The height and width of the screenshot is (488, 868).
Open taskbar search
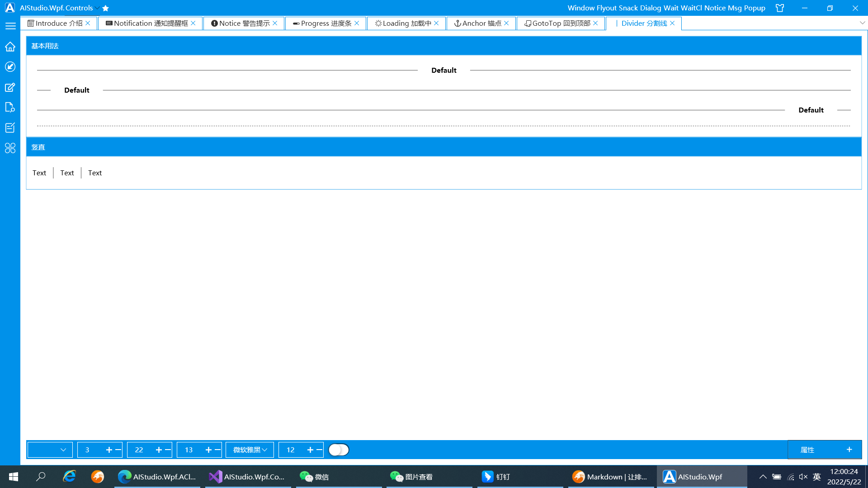click(41, 477)
